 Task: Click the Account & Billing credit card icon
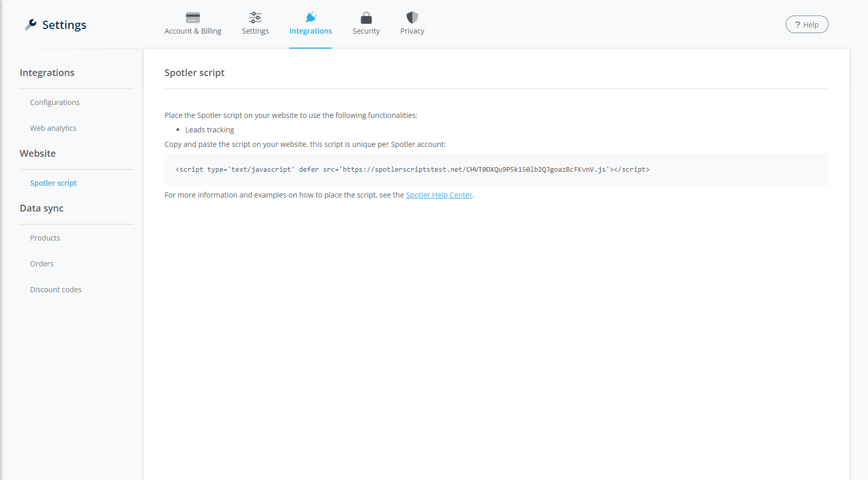pos(193,18)
